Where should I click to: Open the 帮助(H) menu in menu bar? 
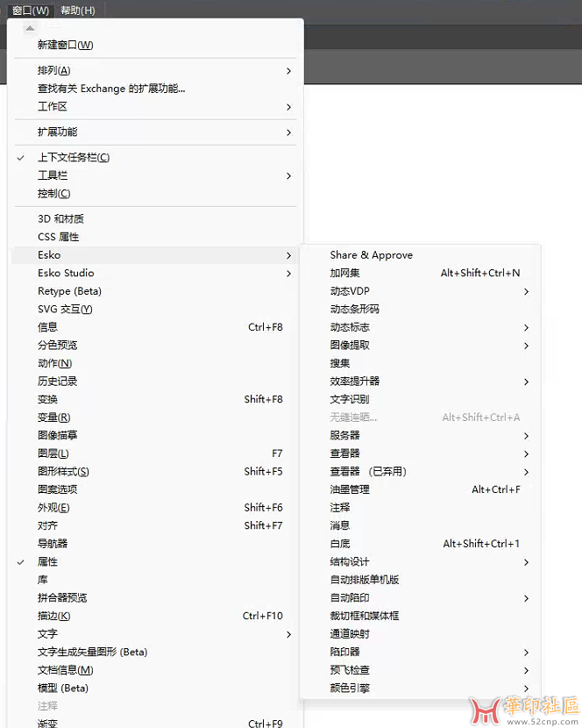(78, 11)
